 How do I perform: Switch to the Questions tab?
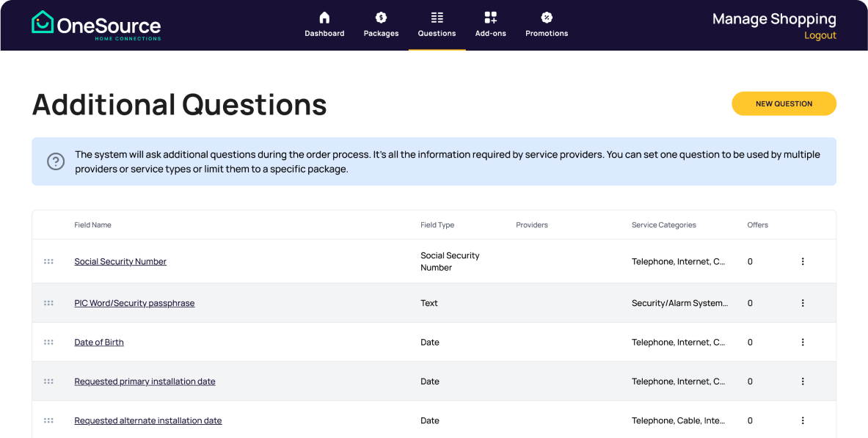(x=437, y=33)
